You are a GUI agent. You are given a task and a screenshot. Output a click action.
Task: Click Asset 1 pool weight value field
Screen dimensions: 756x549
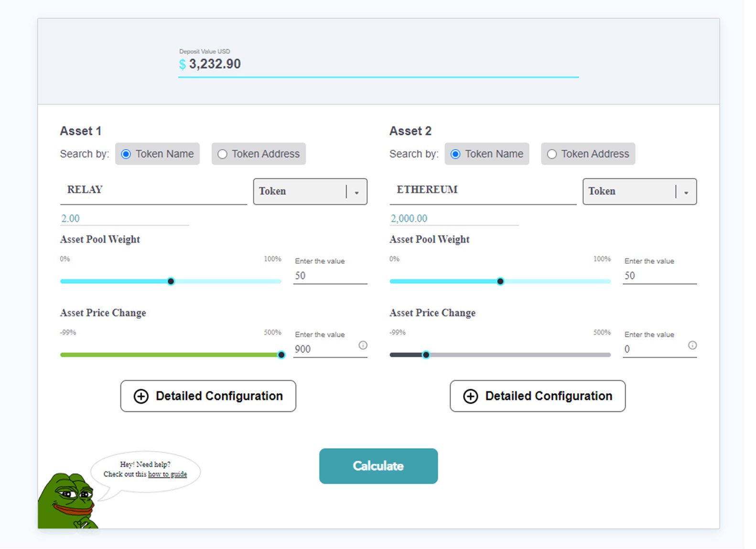330,276
